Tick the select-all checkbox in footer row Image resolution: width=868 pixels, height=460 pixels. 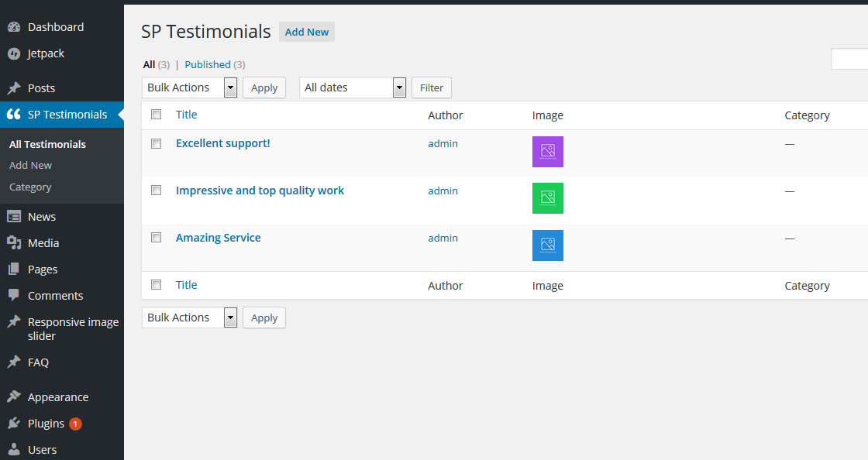pos(156,285)
